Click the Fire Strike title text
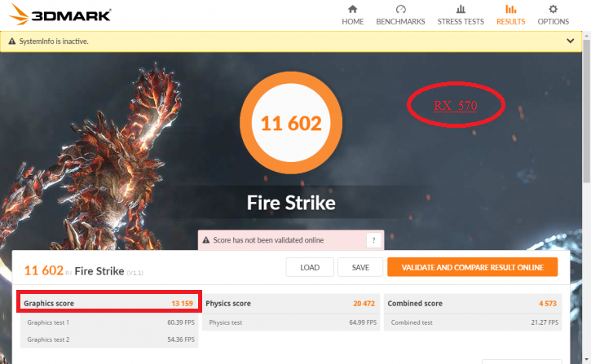Screen dimensions: 591x364 291,203
